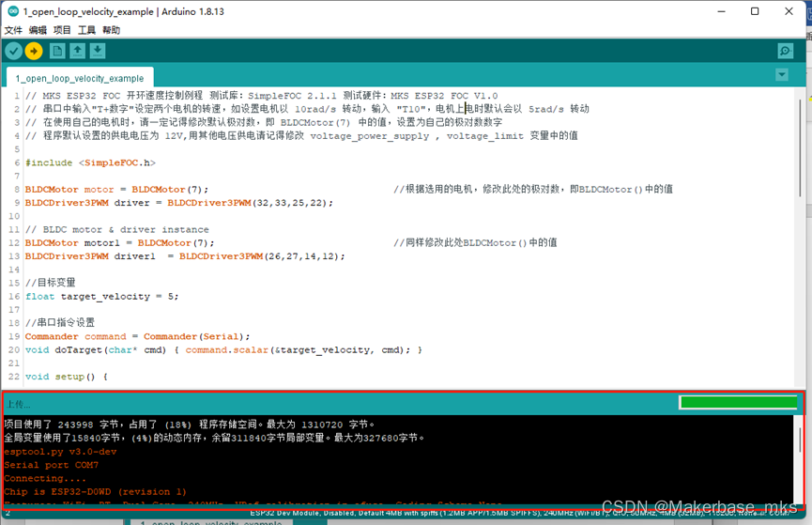Click the green upload progress bar
The height and width of the screenshot is (525, 812).
click(739, 402)
